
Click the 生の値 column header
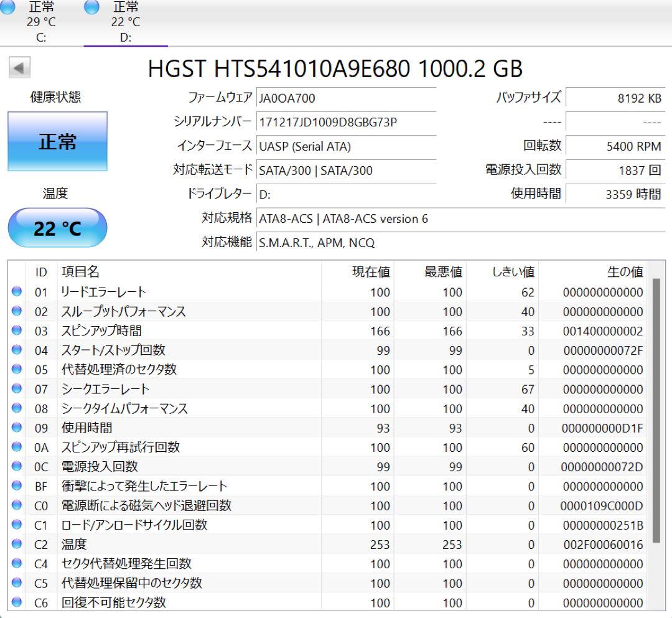[x=593, y=272]
